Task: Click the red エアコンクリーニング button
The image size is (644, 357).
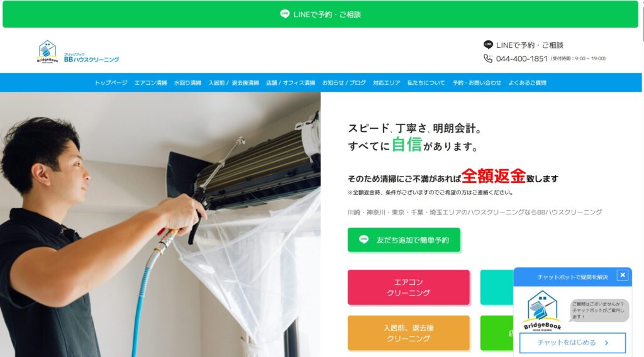Action: pos(408,287)
